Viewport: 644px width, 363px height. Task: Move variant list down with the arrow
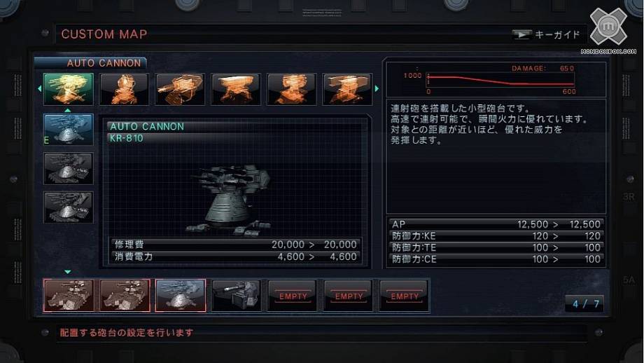68,272
